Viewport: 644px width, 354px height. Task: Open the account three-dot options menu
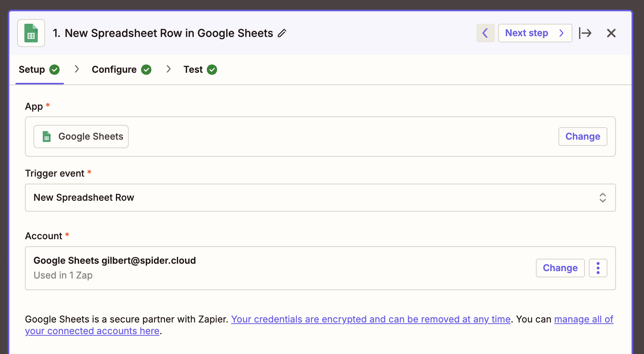pos(598,268)
